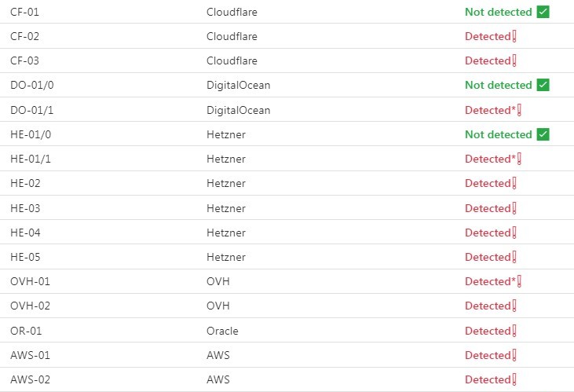Click the red exclamation icon in OVH-01 row
The image size is (574, 392).
pyautogui.click(x=520, y=281)
